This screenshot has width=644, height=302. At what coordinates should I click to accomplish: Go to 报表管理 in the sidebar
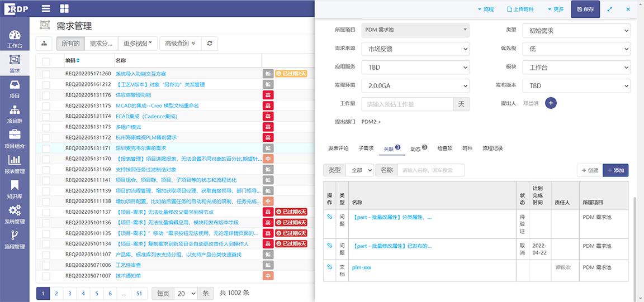click(15, 165)
